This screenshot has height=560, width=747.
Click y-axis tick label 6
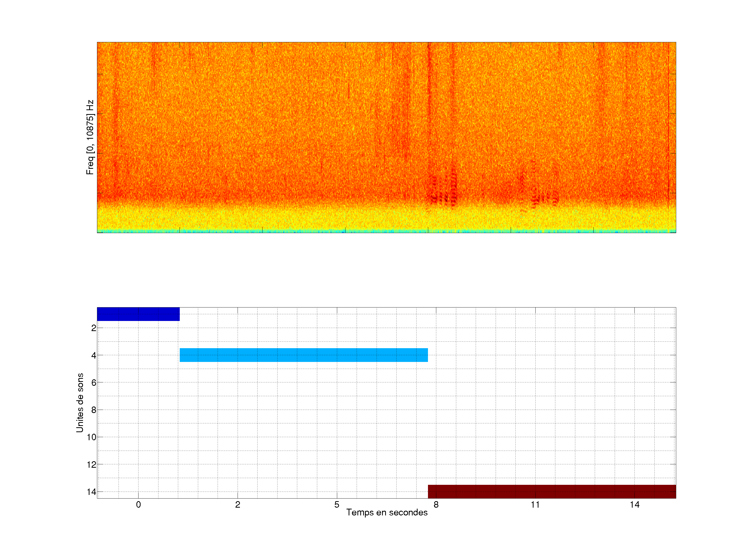pyautogui.click(x=94, y=382)
